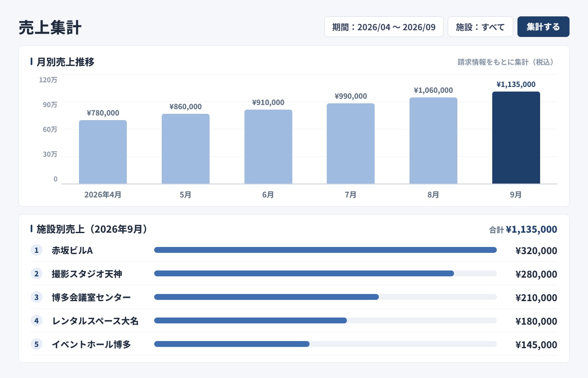Click the 撮影スタジオ天神 progress bar

(325, 273)
